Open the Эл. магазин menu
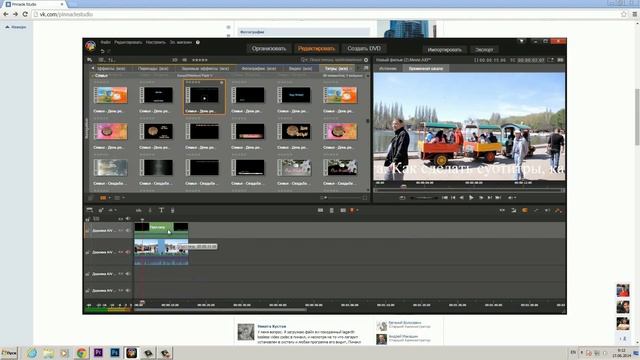Image resolution: width=640 pixels, height=360 pixels. (x=181, y=42)
